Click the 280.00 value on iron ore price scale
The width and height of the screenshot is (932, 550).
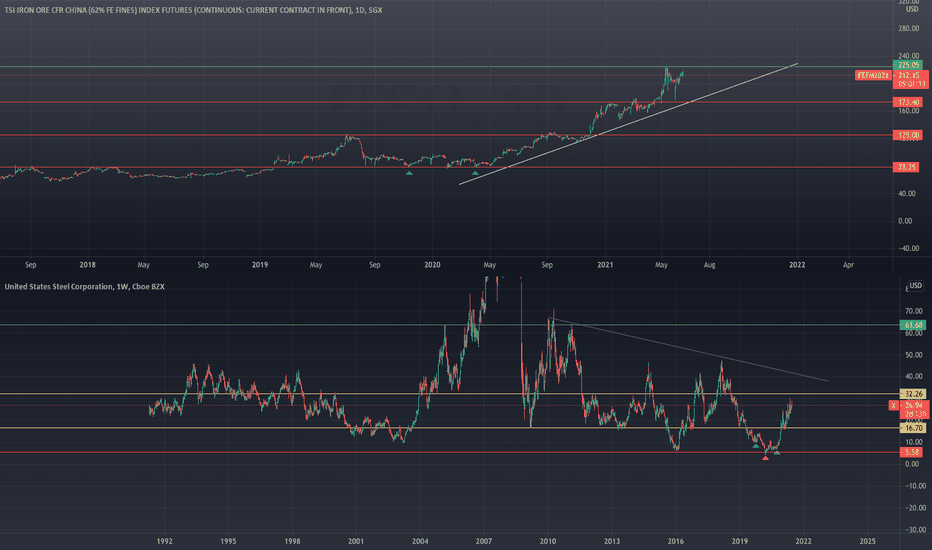pyautogui.click(x=909, y=29)
